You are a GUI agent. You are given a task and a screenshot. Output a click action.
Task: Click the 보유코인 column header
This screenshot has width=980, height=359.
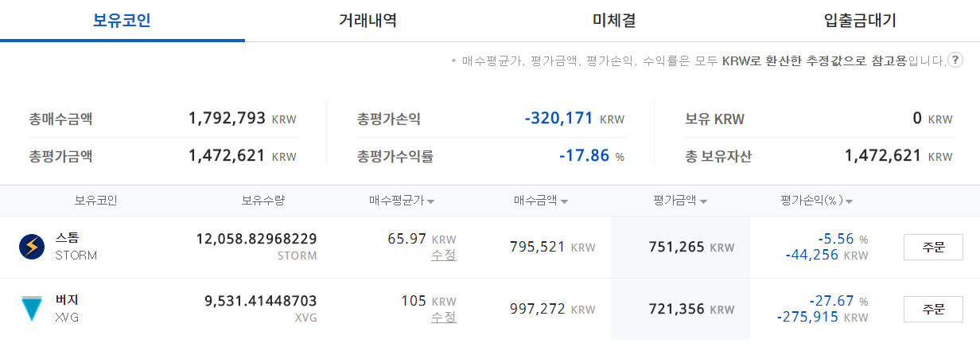[95, 201]
